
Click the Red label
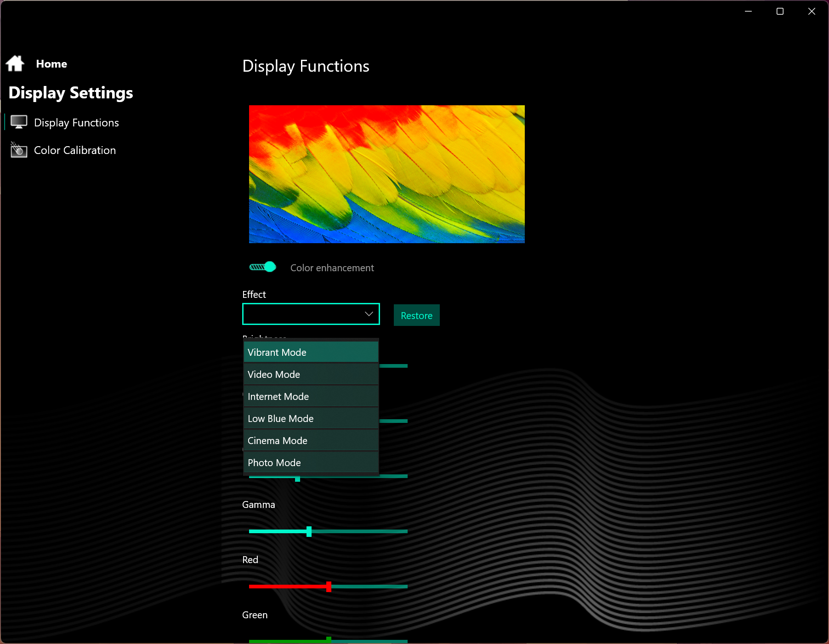tap(250, 559)
